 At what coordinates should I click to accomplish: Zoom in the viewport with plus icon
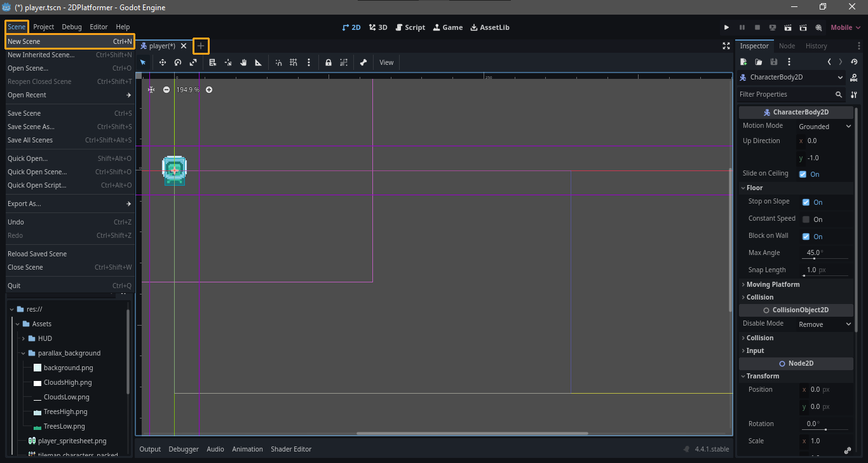pos(209,90)
